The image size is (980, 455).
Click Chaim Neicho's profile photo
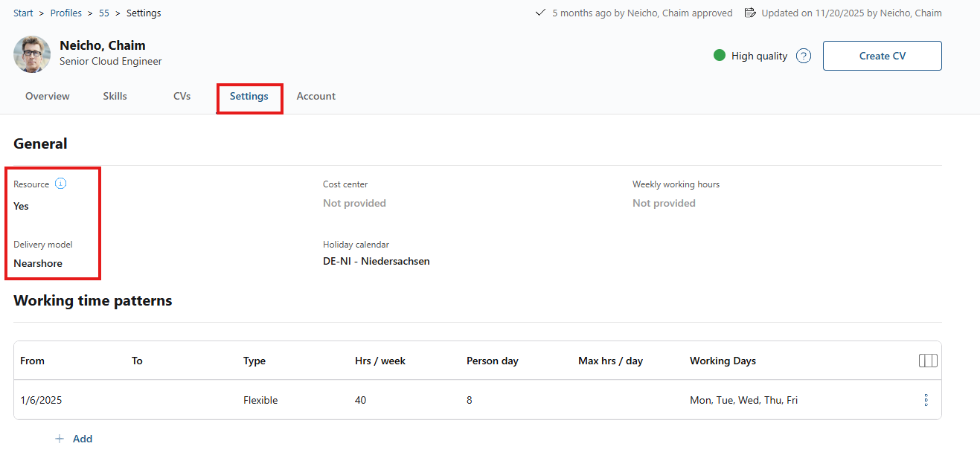pos(32,54)
